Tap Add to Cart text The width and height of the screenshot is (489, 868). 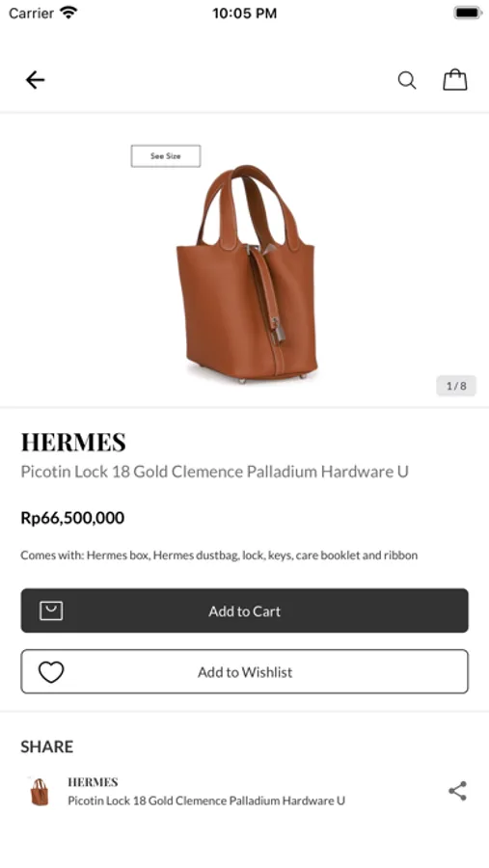(244, 611)
